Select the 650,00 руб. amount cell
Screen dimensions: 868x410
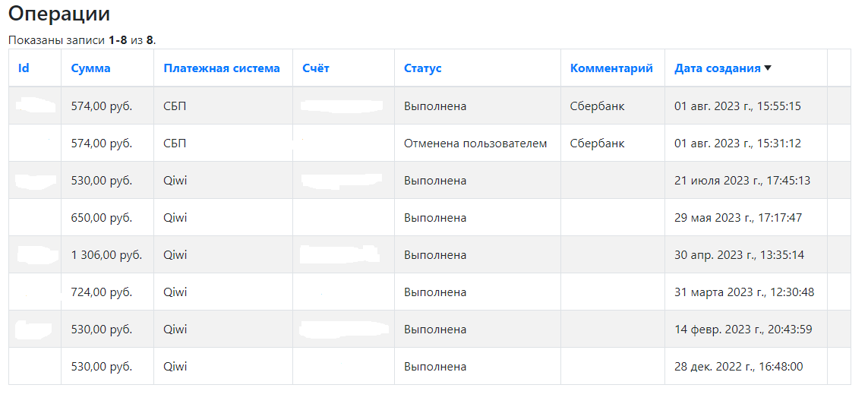tap(107, 218)
